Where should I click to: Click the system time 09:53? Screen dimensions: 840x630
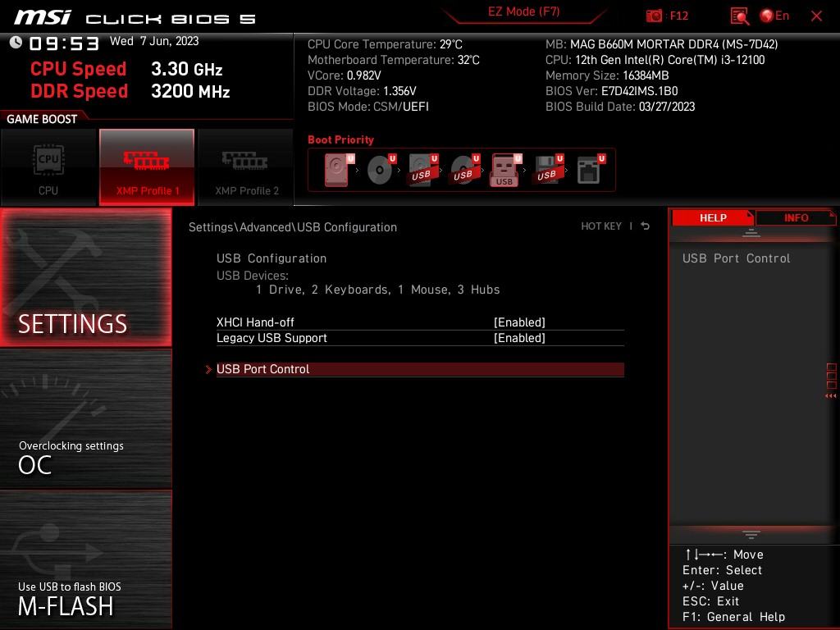64,43
